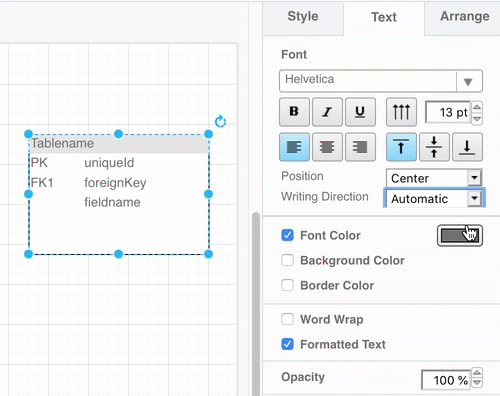Click the 100 % opacity field
The width and height of the screenshot is (500, 396).
tap(446, 380)
